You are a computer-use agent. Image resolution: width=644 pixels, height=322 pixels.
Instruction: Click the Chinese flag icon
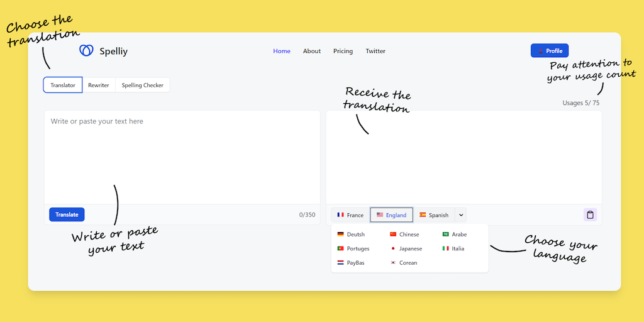393,234
